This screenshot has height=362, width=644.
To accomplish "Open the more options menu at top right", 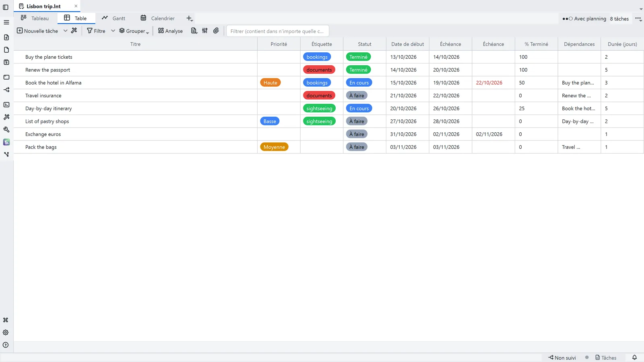I will 638,19.
